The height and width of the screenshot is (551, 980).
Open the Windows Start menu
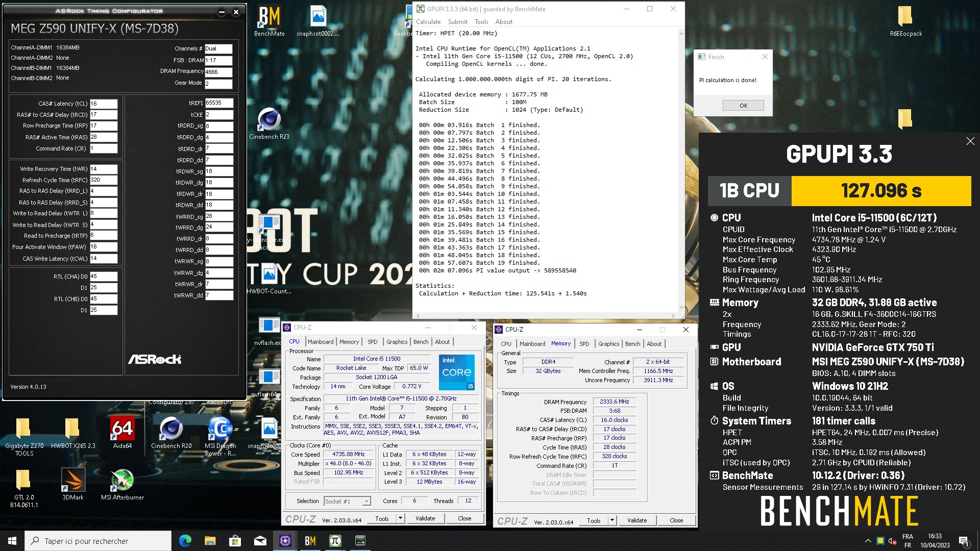click(x=12, y=541)
